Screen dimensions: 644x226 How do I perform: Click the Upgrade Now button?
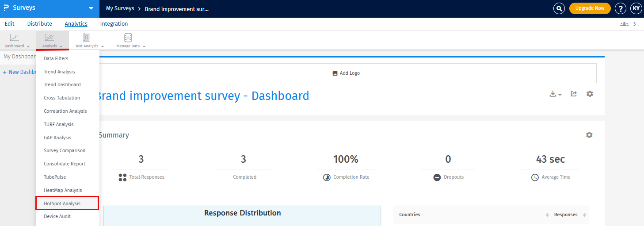pyautogui.click(x=590, y=8)
